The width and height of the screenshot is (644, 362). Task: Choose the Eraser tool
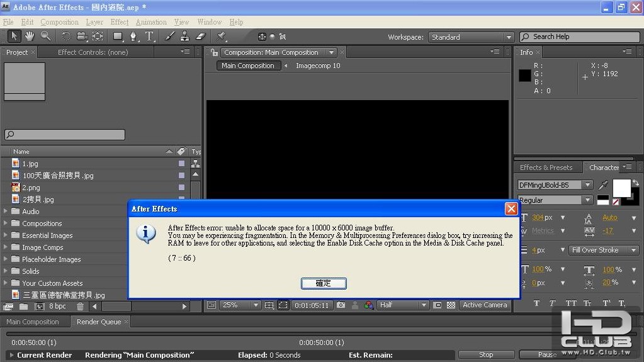pos(201,37)
